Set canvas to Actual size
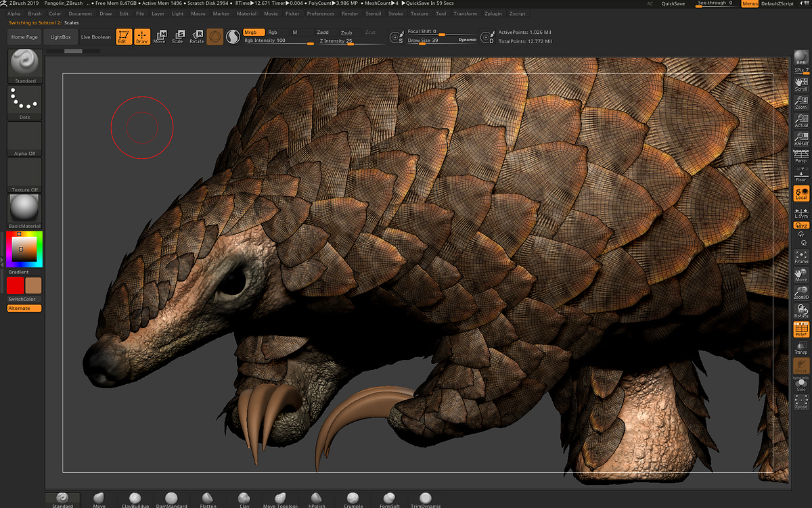 [801, 121]
